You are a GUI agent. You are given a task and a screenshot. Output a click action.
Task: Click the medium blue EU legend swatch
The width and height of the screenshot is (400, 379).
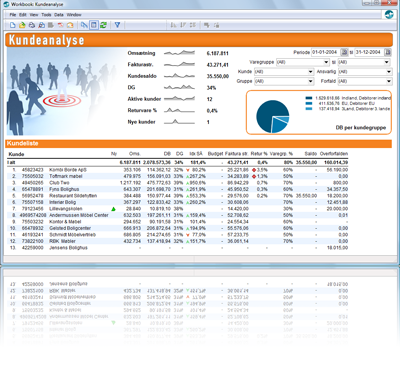[x=309, y=103]
